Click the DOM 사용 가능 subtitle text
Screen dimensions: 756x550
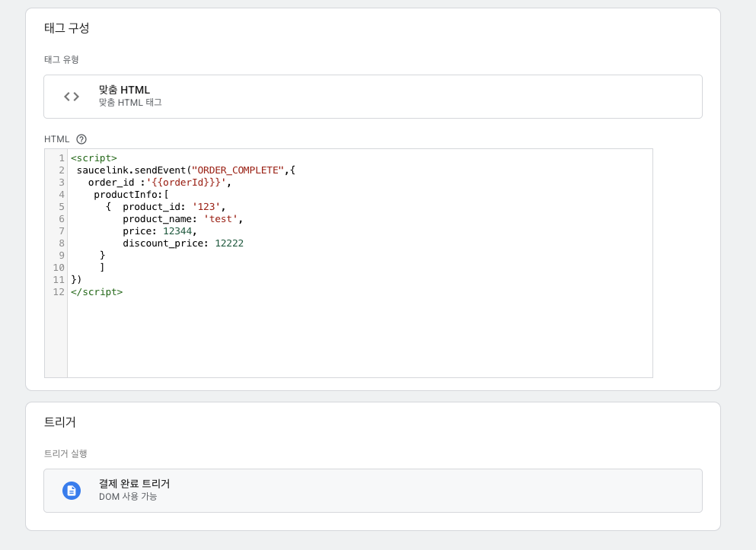click(x=128, y=497)
